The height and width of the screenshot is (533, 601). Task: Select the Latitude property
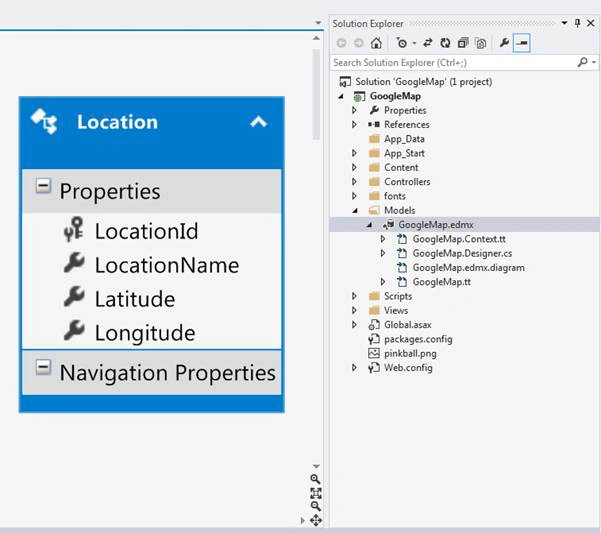[x=135, y=299]
